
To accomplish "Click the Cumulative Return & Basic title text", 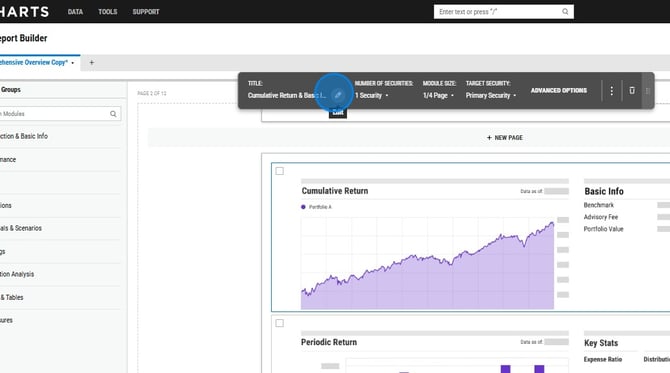I will [x=287, y=95].
